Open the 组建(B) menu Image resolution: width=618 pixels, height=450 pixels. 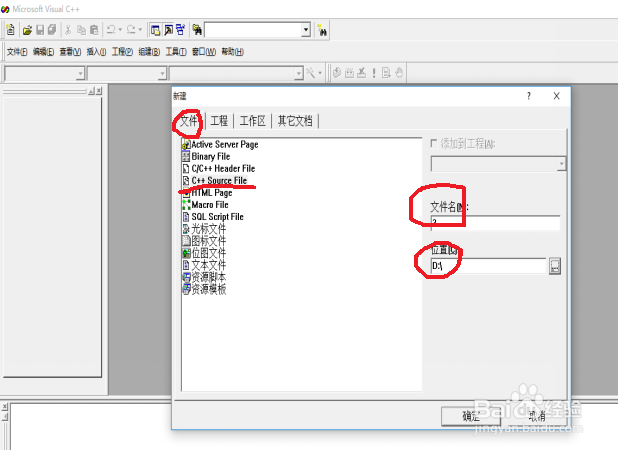tap(149, 52)
